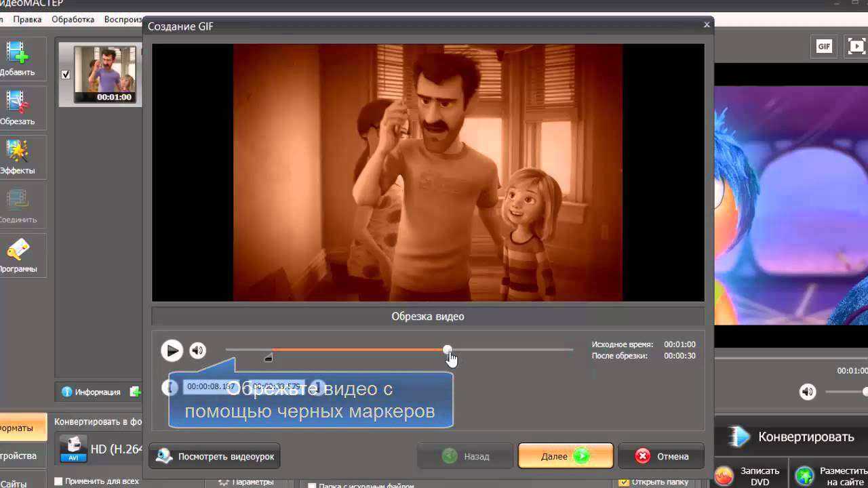
Task: Open the Обработка menu
Action: pyautogui.click(x=73, y=20)
